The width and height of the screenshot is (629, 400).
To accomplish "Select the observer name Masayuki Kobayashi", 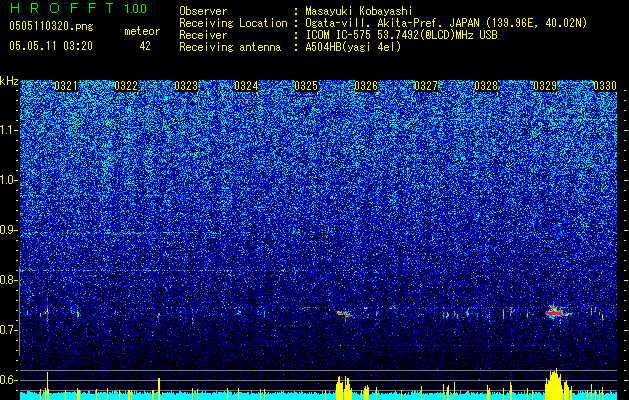I will [x=358, y=11].
